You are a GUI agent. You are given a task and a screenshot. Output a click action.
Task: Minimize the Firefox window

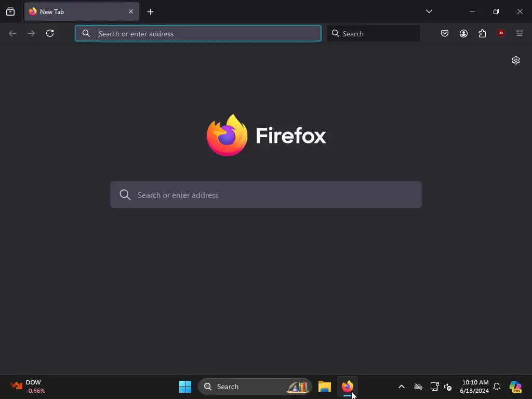pos(472,11)
